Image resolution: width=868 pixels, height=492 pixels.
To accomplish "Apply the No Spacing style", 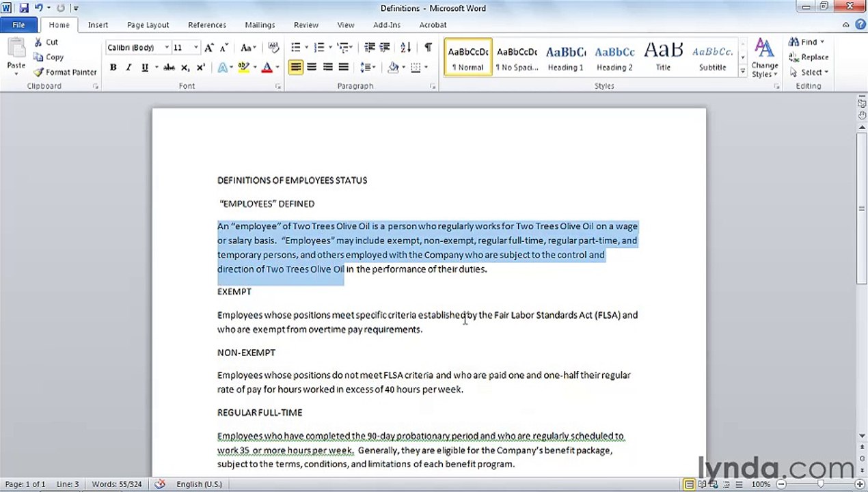I will [517, 57].
